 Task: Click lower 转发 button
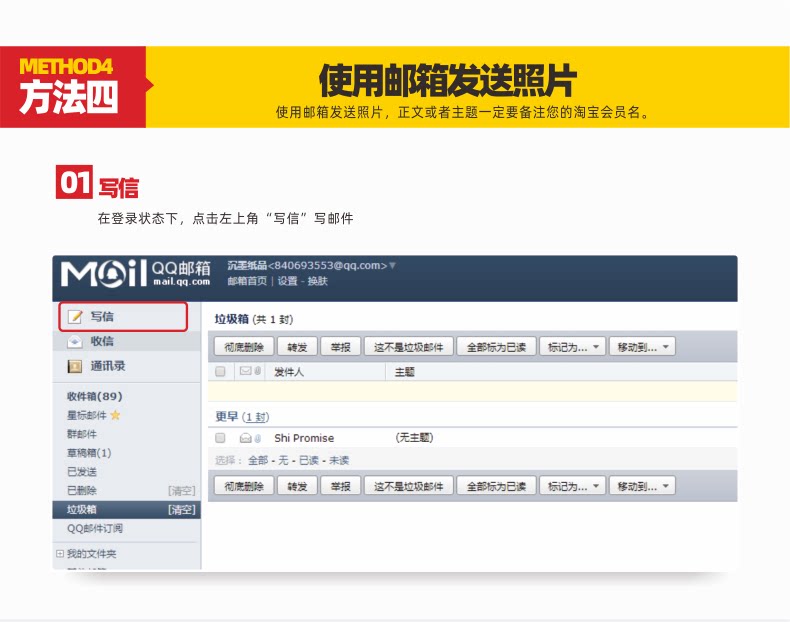pyautogui.click(x=297, y=487)
